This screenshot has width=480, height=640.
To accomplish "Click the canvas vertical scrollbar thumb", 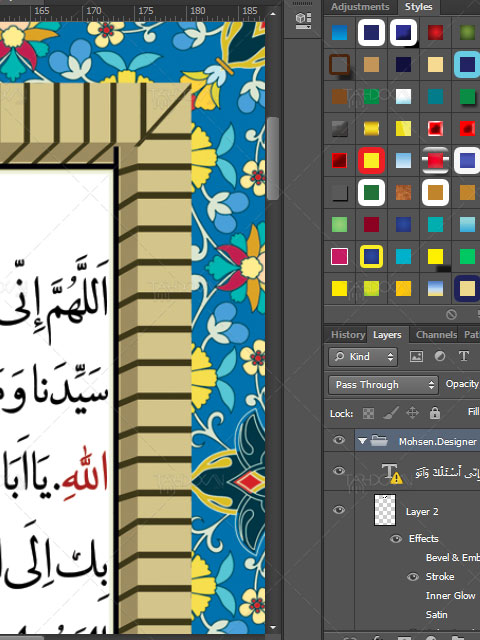I will [x=273, y=158].
